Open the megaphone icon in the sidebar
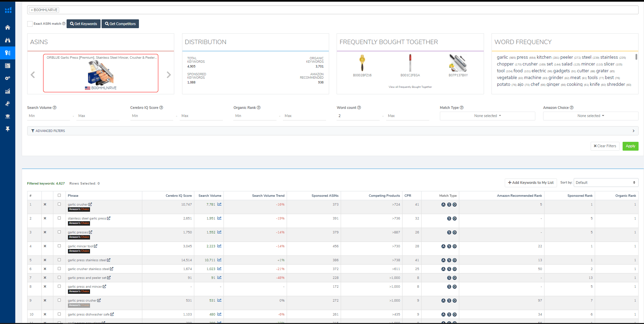The height and width of the screenshot is (324, 644). 7,103
